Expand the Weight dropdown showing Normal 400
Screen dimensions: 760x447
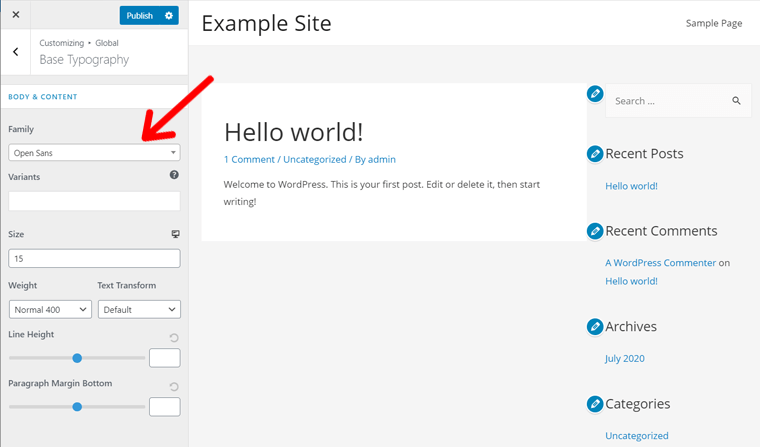coord(50,310)
